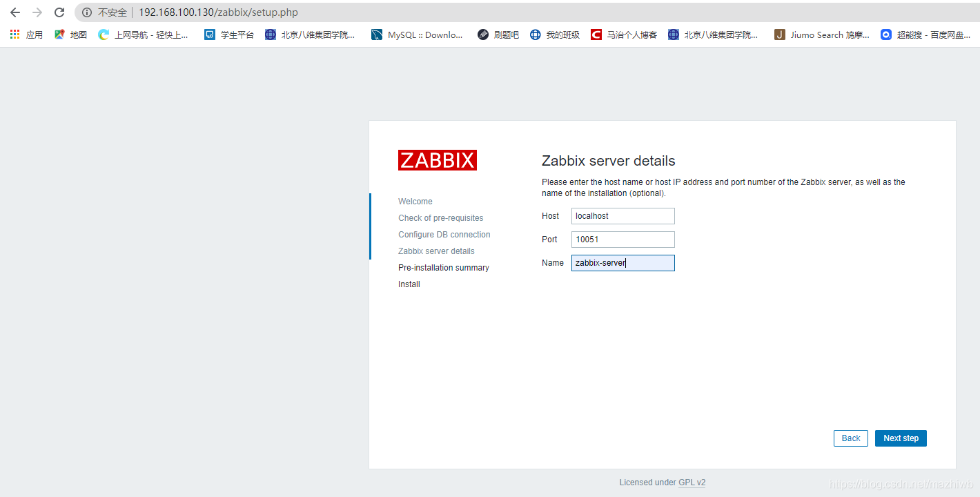Click the Port label

click(549, 240)
